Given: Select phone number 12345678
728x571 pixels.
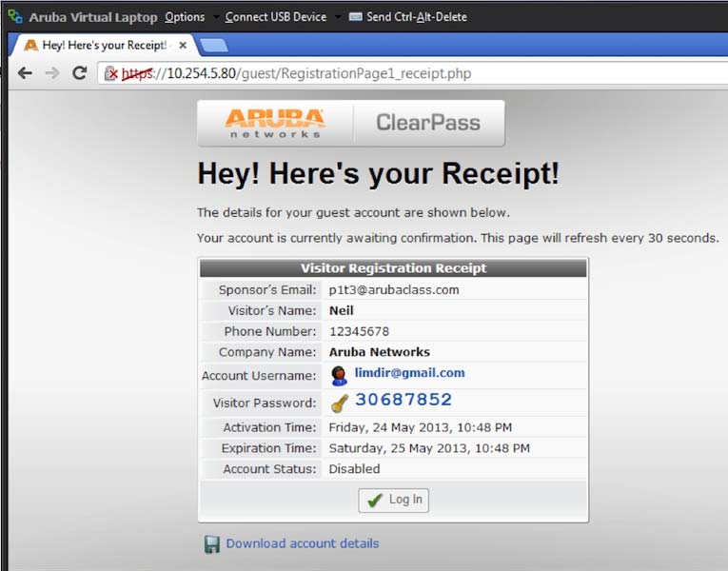Looking at the screenshot, I should click(360, 331).
